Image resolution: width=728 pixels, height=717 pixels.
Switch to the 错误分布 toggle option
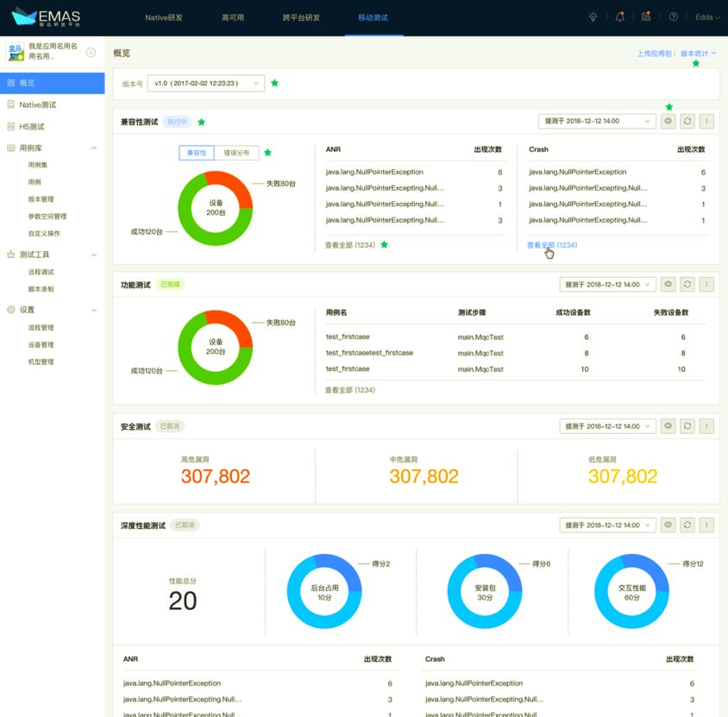click(x=236, y=153)
